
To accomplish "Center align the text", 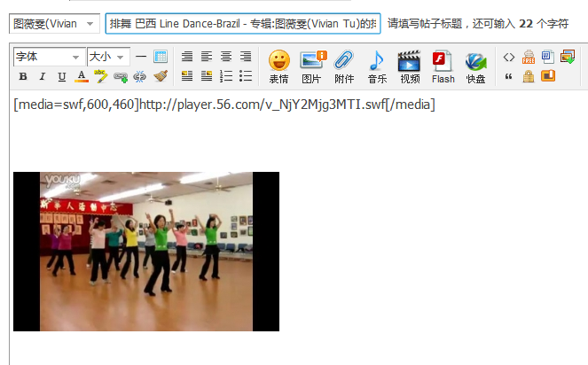I will coord(226,57).
